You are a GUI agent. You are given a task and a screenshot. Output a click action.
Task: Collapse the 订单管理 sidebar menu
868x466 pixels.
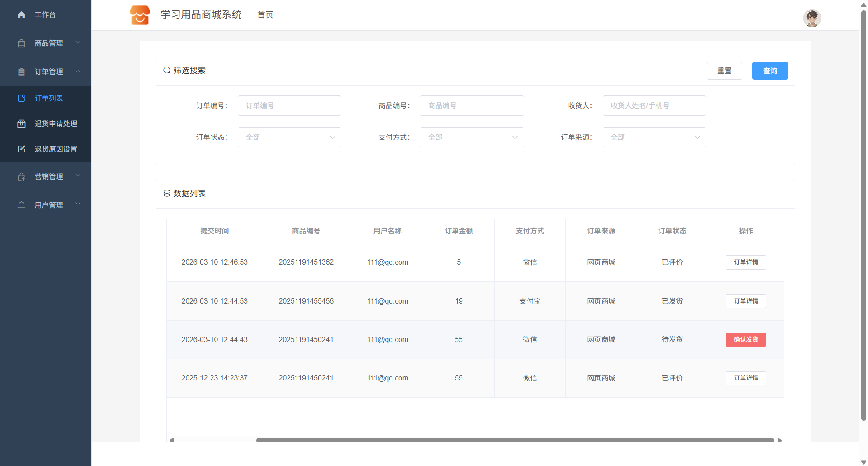49,71
